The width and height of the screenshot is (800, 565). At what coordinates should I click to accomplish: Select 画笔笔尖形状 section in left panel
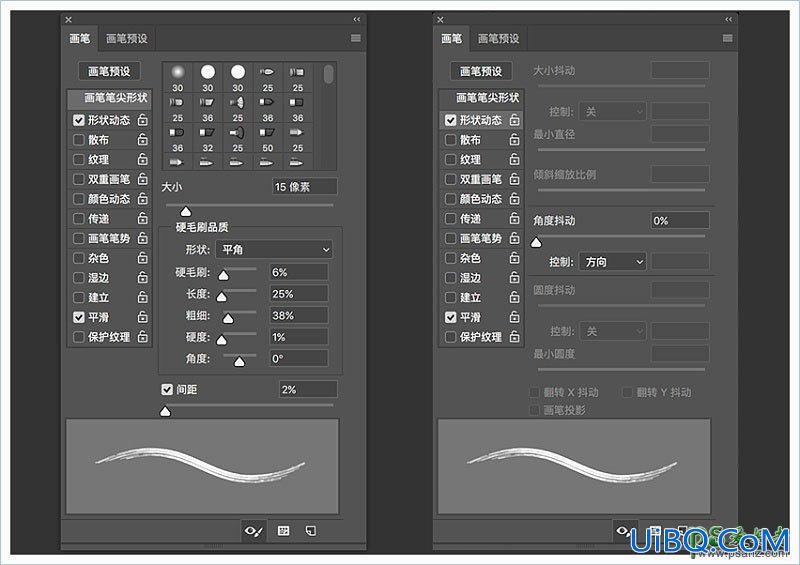point(109,97)
